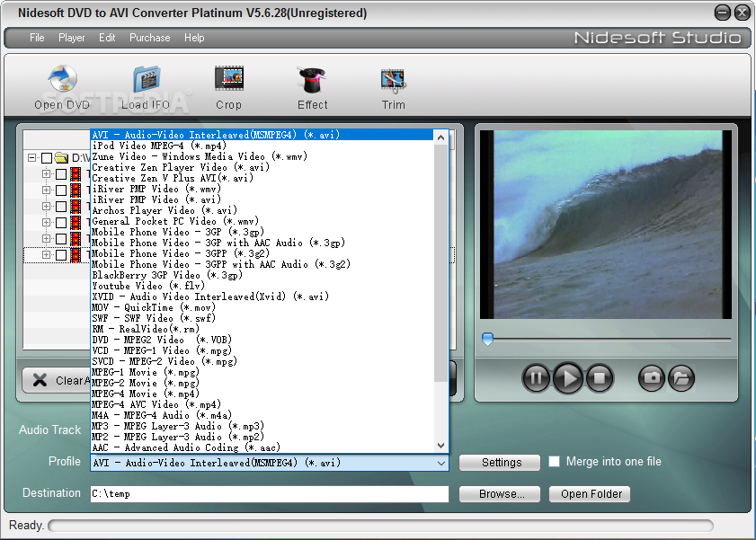Minimize the Nidesoft converter window

722,13
